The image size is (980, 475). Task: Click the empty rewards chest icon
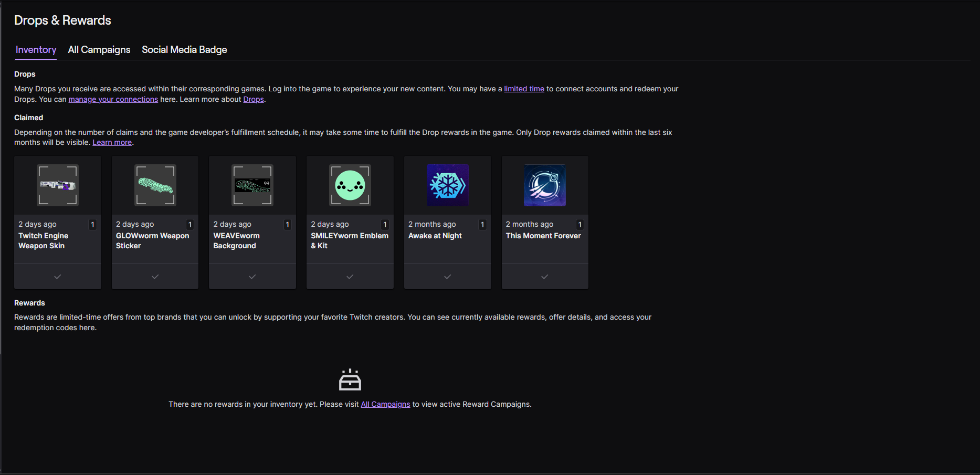pyautogui.click(x=350, y=380)
